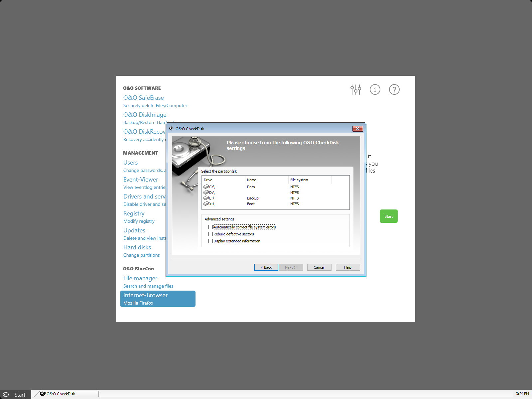
Task: Enable Automatically correct file system errors
Action: pos(210,227)
